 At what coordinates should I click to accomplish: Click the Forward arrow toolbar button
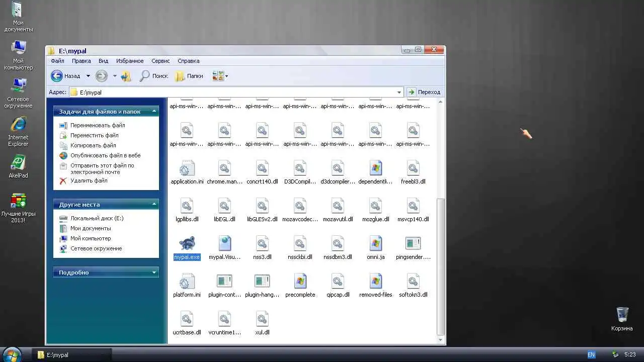(102, 76)
